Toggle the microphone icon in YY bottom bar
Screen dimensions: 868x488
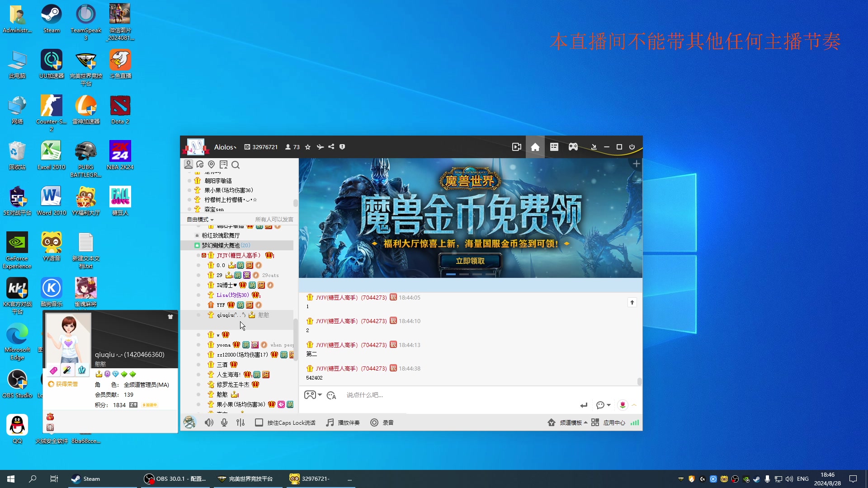point(224,422)
